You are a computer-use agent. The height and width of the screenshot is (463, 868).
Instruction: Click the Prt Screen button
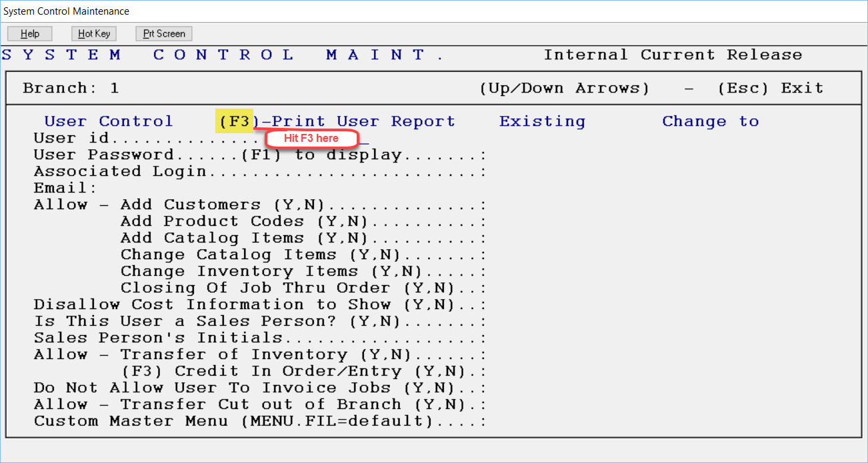coord(163,33)
